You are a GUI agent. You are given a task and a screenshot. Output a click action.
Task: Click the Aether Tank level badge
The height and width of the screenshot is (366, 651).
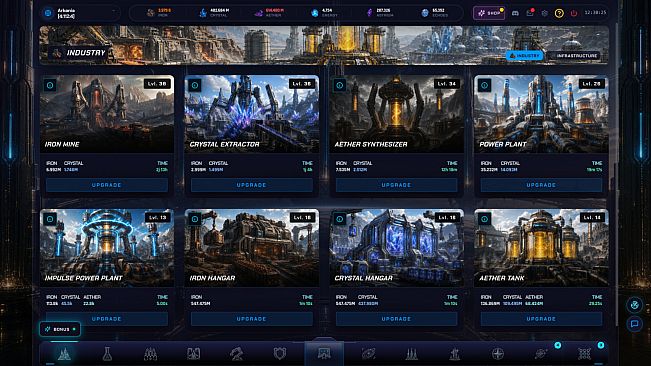coord(592,217)
